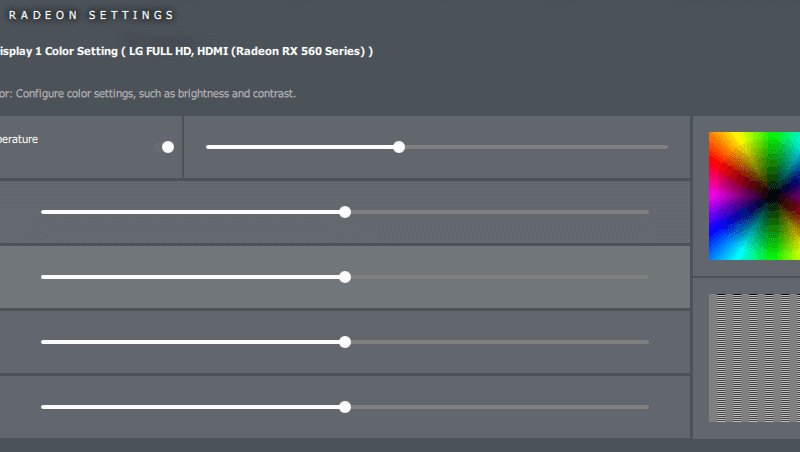Click the unfilled track of the second-to-last slider

500,342
